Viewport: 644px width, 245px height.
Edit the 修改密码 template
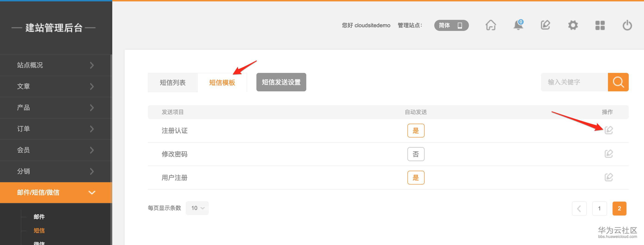[x=609, y=154]
